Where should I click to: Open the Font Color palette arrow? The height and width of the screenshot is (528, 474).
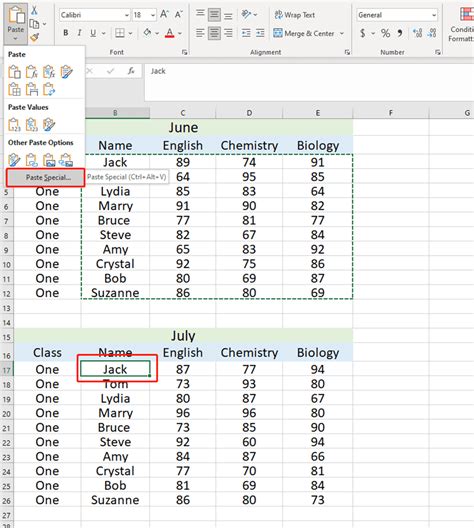[x=180, y=33]
